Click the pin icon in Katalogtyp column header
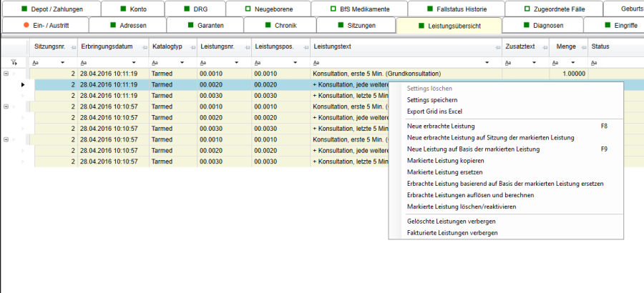This screenshot has width=644, height=293. point(192,46)
